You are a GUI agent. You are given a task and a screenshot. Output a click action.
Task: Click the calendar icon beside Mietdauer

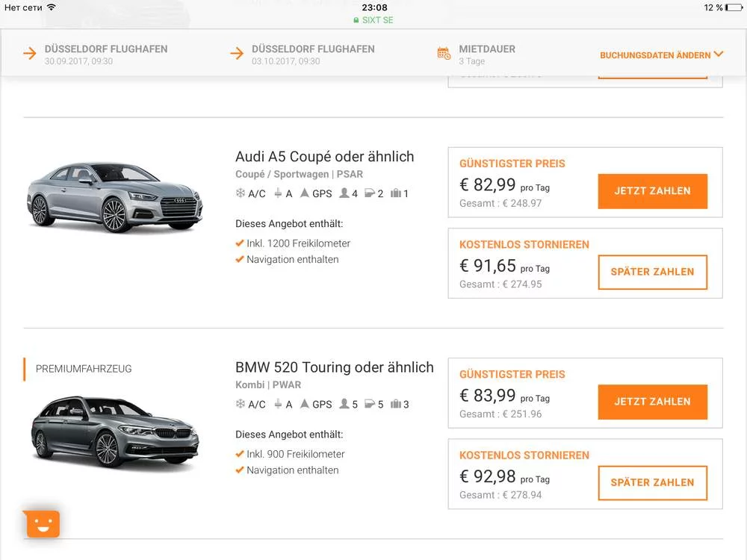click(x=444, y=53)
